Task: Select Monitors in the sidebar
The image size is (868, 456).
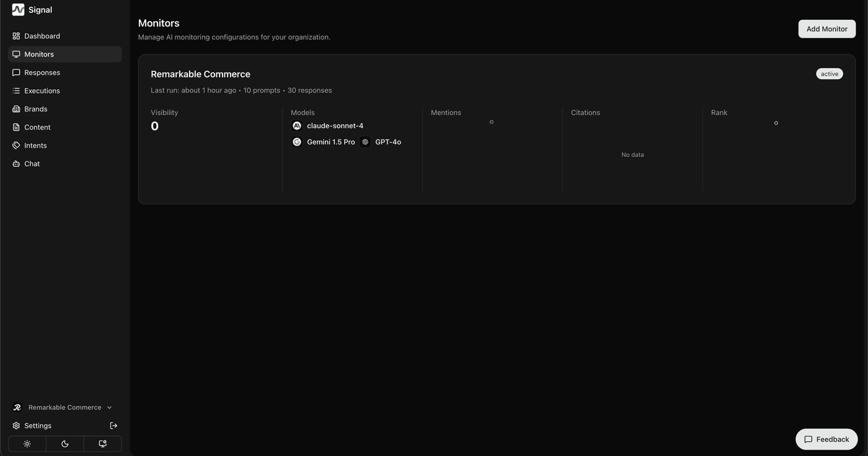Action: (65, 55)
